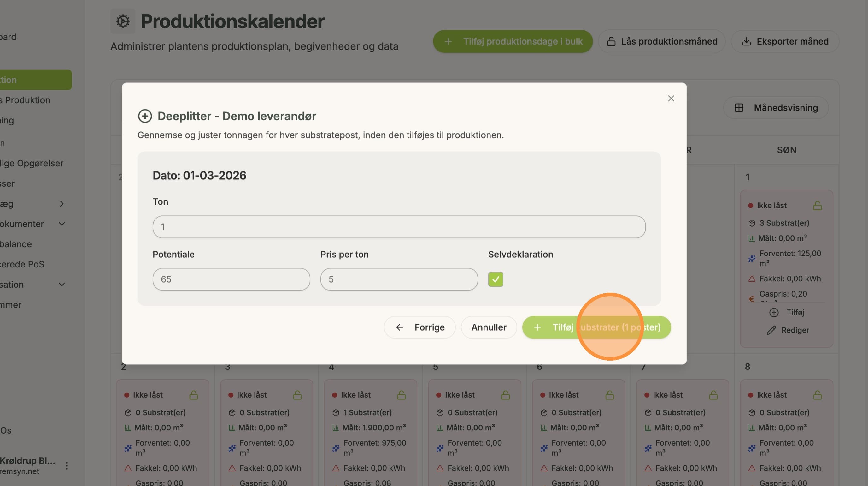Click the unlock padlock icon on day 4
The image size is (868, 486).
(x=401, y=395)
